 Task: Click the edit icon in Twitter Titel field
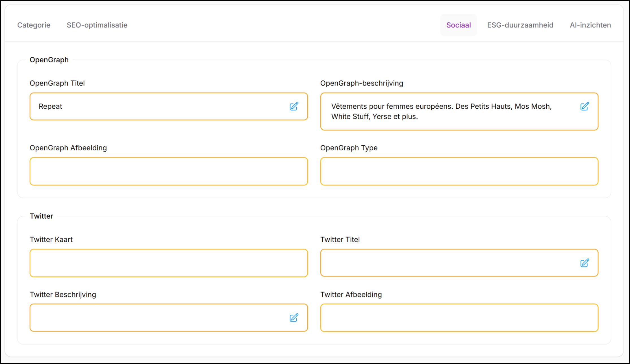[x=585, y=263]
